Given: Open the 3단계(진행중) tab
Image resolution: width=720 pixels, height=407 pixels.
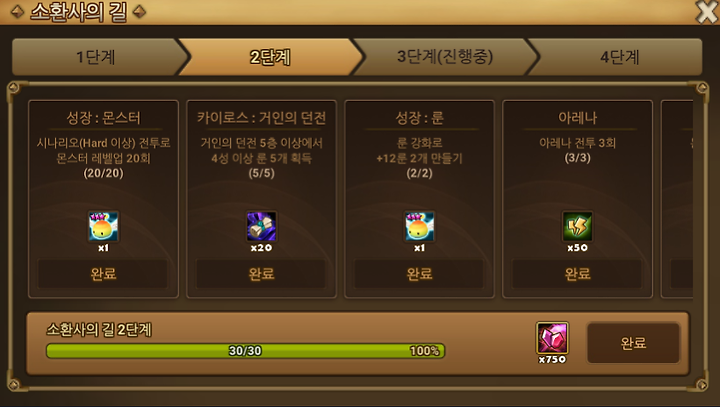Looking at the screenshot, I should pyautogui.click(x=444, y=57).
